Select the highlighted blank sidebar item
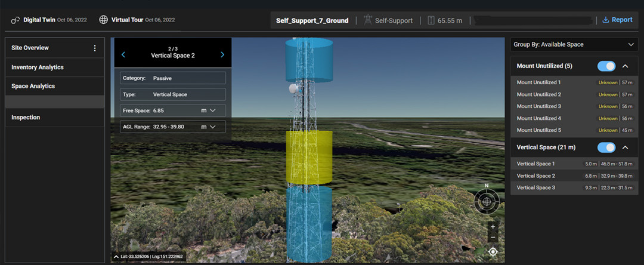The image size is (644, 265). [55, 102]
